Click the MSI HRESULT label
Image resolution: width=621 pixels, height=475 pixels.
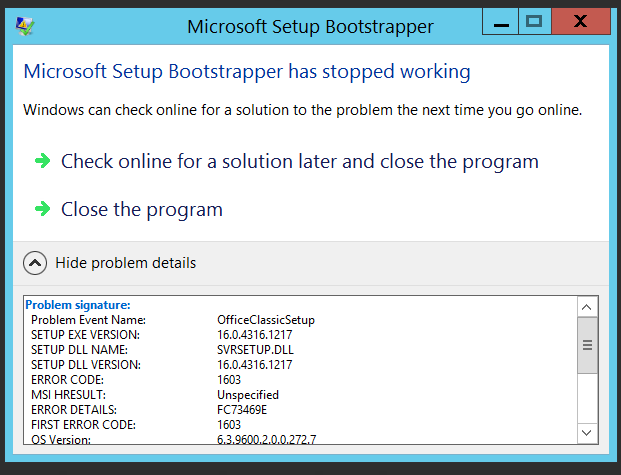(68, 395)
